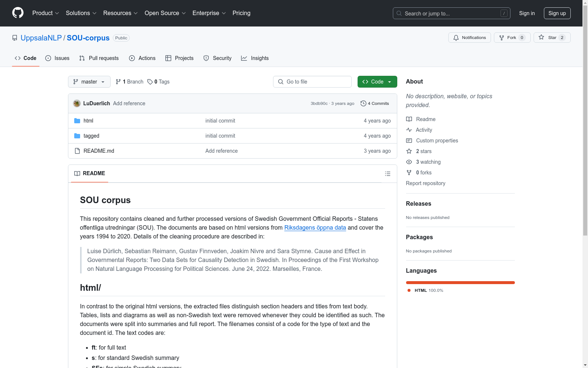Open LuDuerlich avatar image
Viewport: 588px width, 368px height.
77,103
